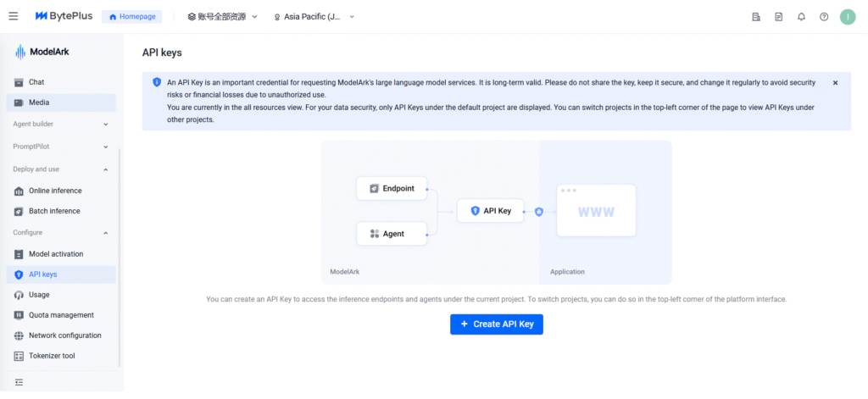Open the Asia Pacific region dropdown
This screenshot has height=399, width=868.
tap(314, 17)
